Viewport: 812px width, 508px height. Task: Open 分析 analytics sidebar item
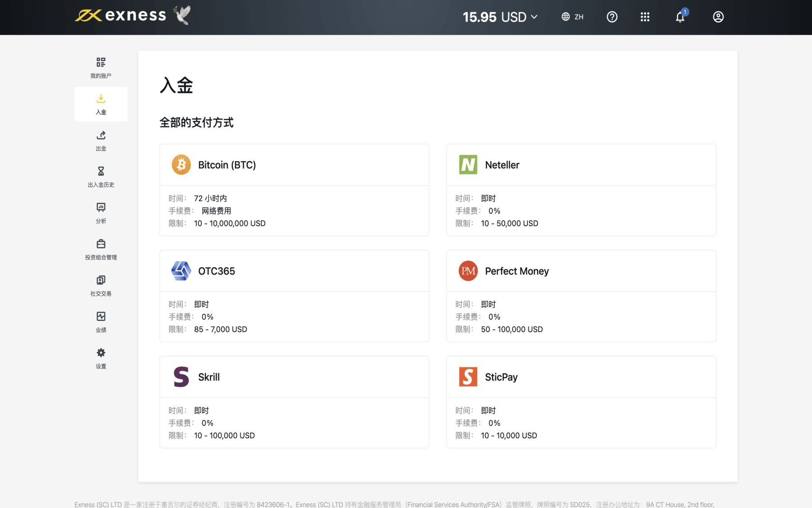coord(101,213)
